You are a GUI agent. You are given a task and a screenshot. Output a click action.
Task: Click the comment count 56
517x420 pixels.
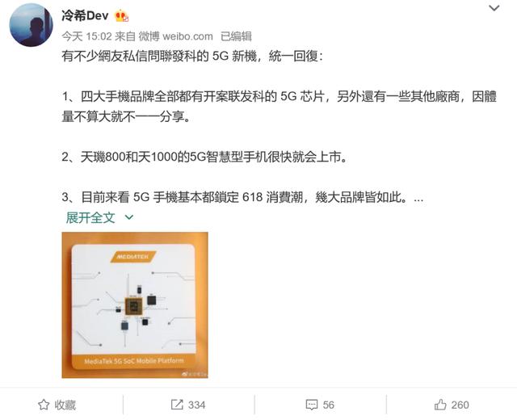click(x=329, y=405)
